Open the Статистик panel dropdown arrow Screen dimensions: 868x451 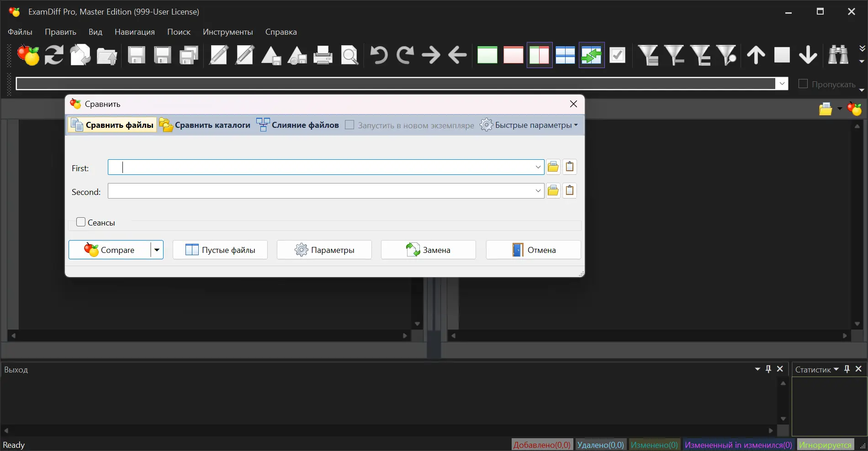coord(836,369)
